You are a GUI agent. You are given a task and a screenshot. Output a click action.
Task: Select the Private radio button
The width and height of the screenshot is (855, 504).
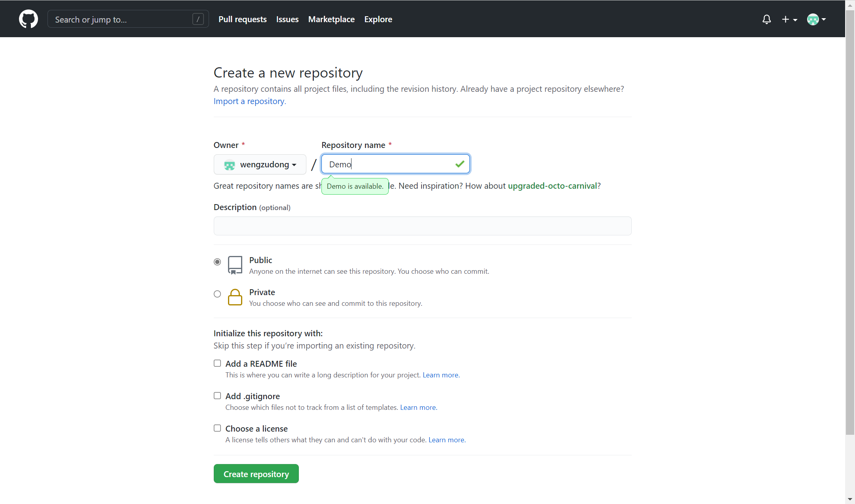(x=217, y=294)
